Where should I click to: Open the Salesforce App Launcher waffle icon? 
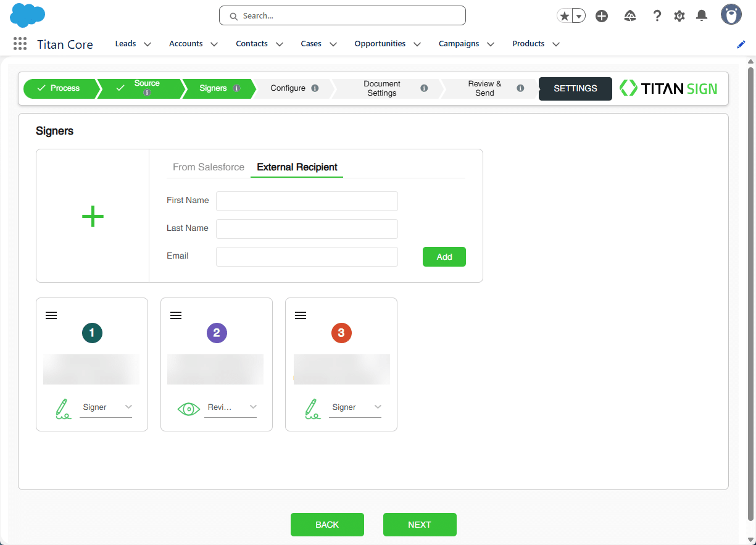pyautogui.click(x=19, y=43)
